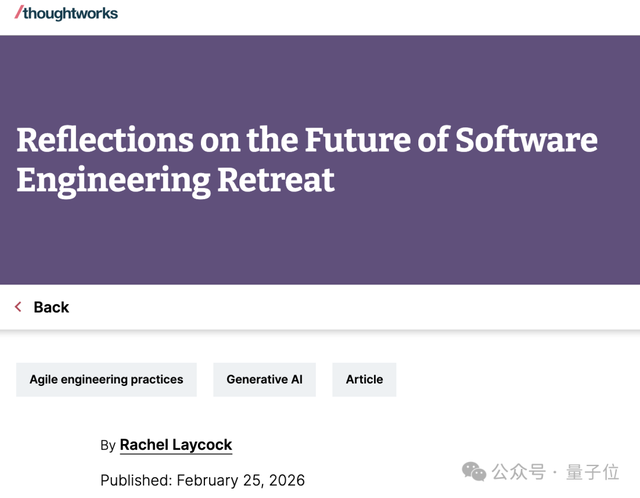This screenshot has width=640, height=498.
Task: Click the word "thoughtworks" in the logo
Action: pos(70,13)
